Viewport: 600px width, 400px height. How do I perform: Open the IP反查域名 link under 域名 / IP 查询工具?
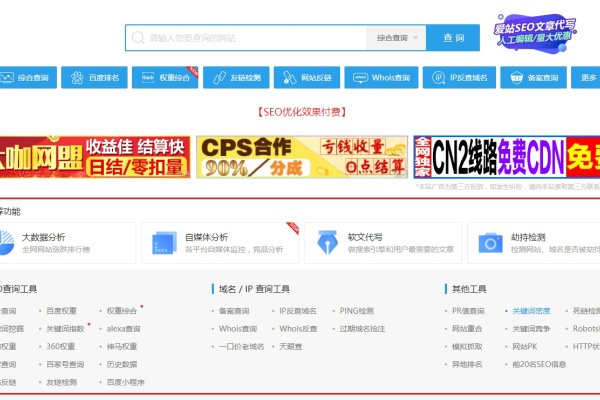coord(298,311)
